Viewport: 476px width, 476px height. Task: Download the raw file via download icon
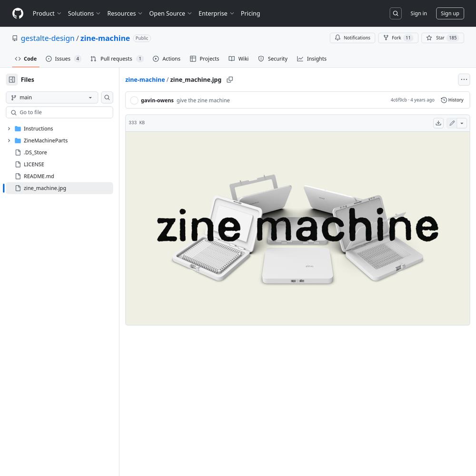click(438, 123)
